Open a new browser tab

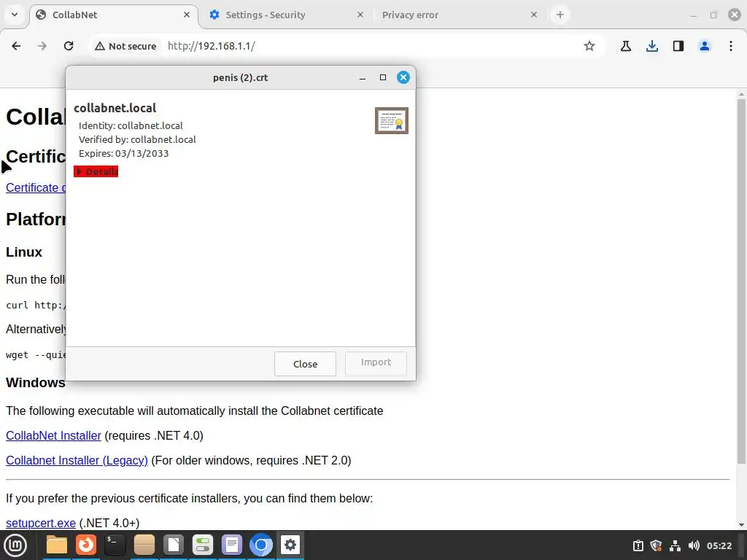[x=560, y=15]
